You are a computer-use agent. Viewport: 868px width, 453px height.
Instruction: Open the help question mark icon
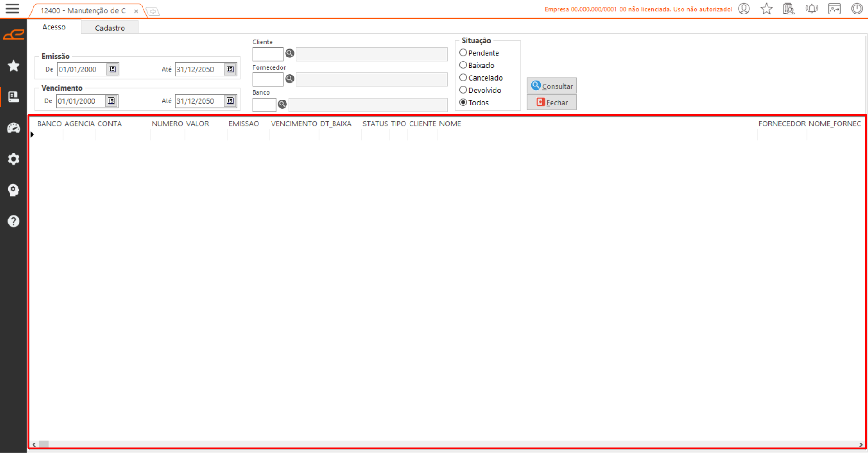[14, 221]
